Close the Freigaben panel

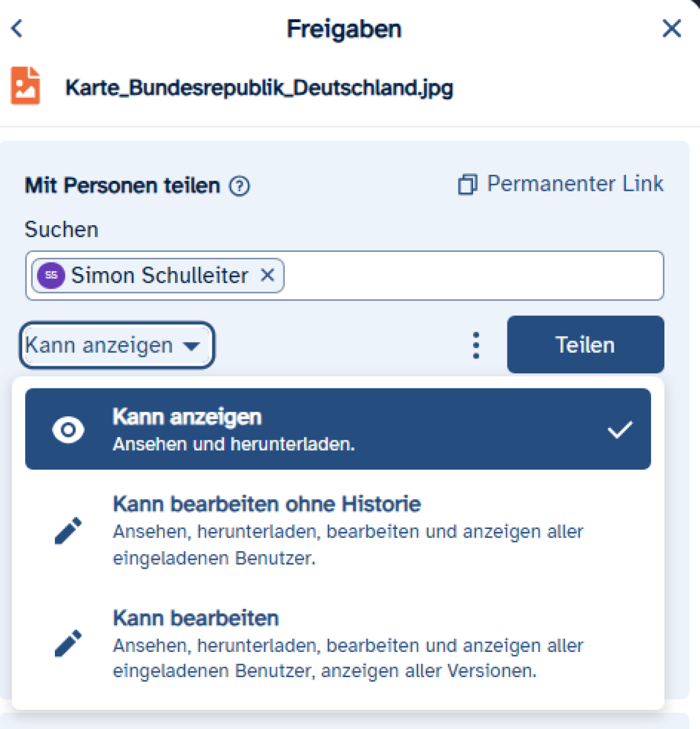click(x=671, y=28)
